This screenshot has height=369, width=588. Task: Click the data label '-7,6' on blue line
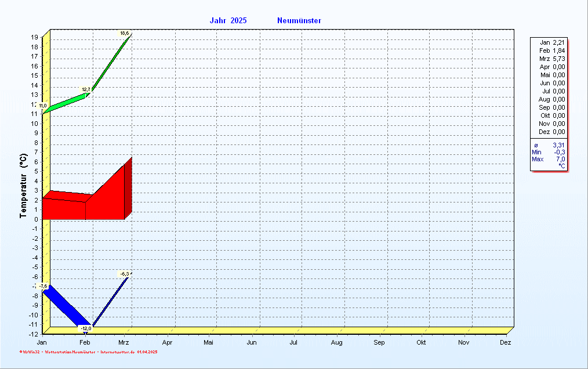click(x=43, y=287)
